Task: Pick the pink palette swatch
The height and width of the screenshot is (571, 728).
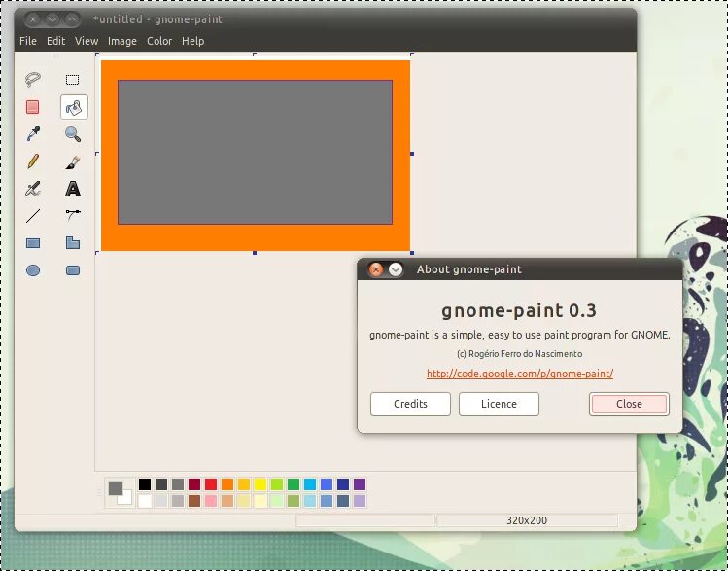Action: (x=211, y=501)
